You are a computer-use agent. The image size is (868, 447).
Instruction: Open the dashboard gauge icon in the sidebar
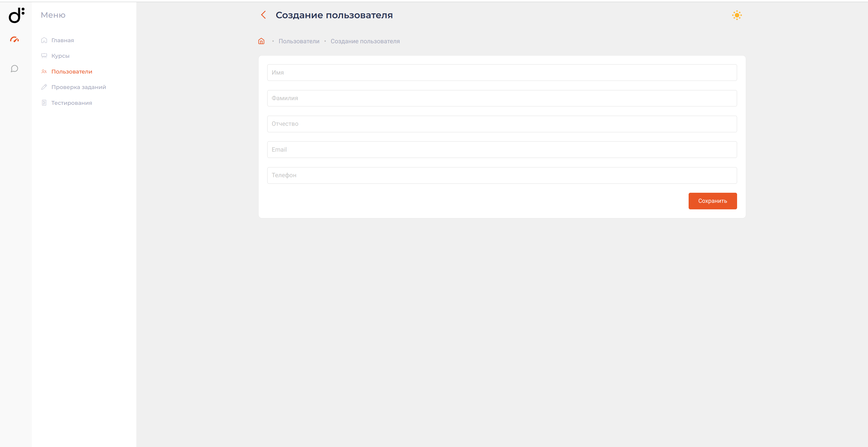(14, 39)
